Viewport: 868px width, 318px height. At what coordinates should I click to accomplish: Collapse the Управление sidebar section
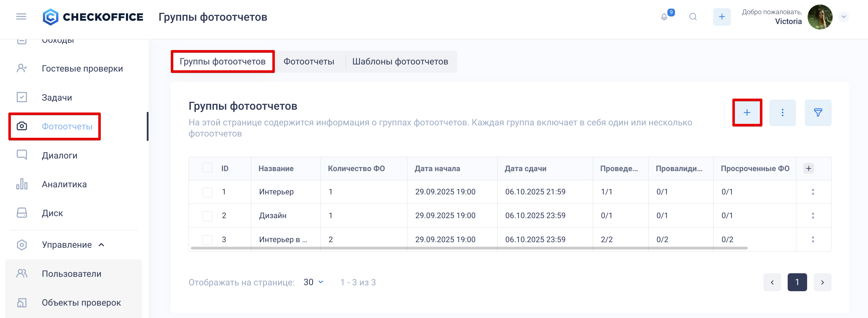click(101, 245)
